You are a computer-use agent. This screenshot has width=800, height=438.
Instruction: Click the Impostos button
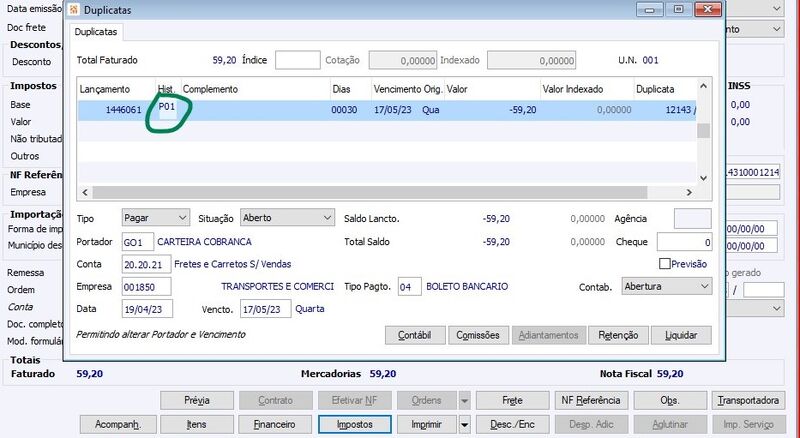355,425
